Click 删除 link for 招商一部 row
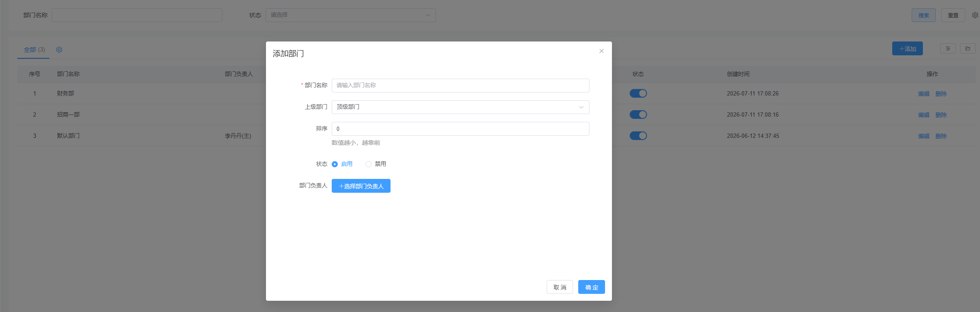The height and width of the screenshot is (312, 980). (941, 115)
